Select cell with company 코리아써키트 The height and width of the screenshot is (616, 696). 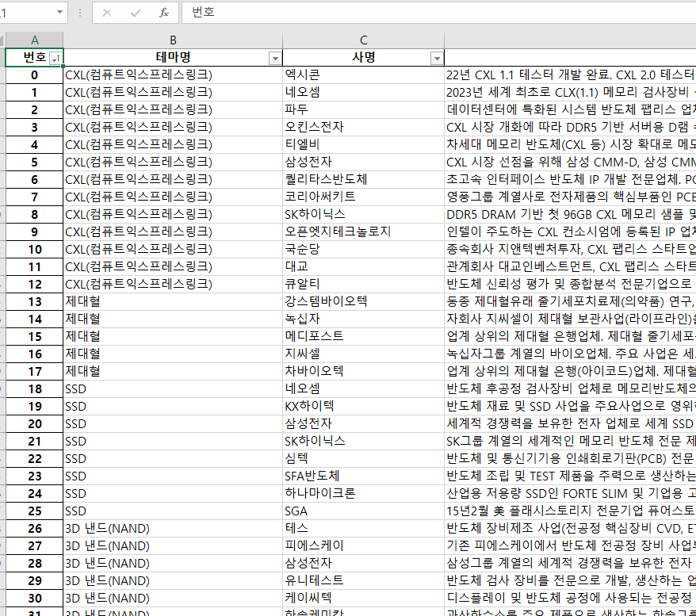363,197
